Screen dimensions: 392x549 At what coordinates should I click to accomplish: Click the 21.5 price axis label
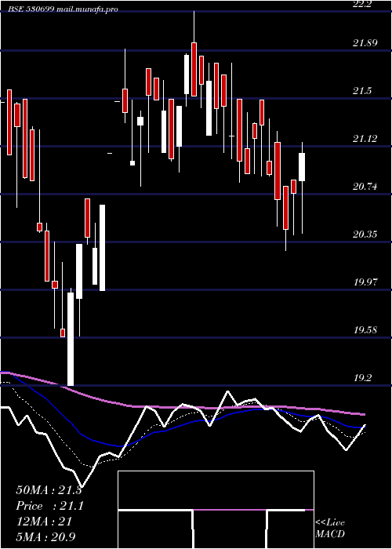(x=362, y=91)
